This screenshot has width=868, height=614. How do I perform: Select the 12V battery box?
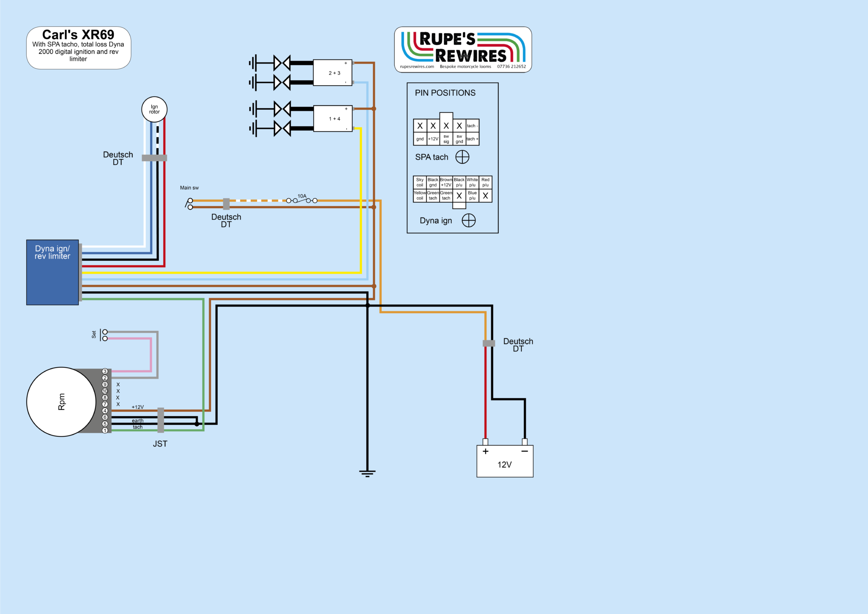point(505,461)
